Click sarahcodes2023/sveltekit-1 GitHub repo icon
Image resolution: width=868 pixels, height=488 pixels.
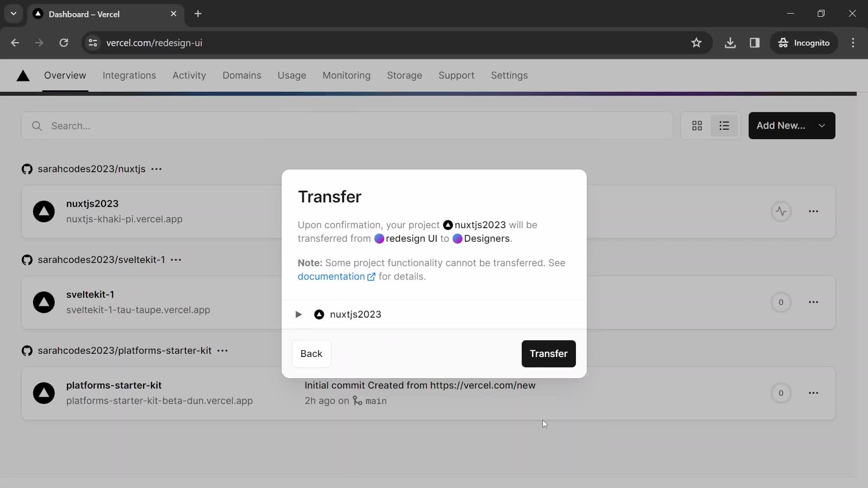27,260
